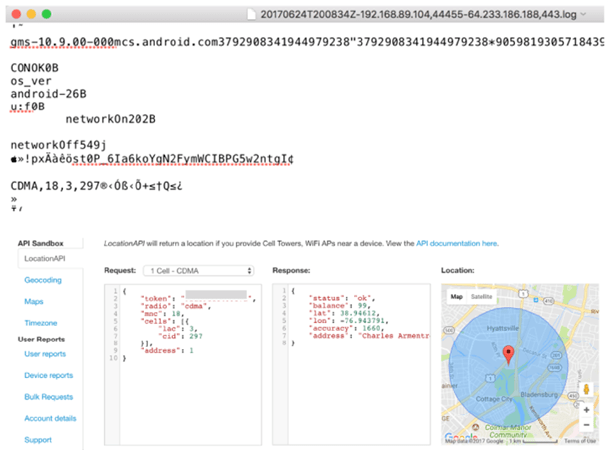The width and height of the screenshot is (609, 450).
Task: Click the yellow minimize window button
Action: pyautogui.click(x=31, y=14)
